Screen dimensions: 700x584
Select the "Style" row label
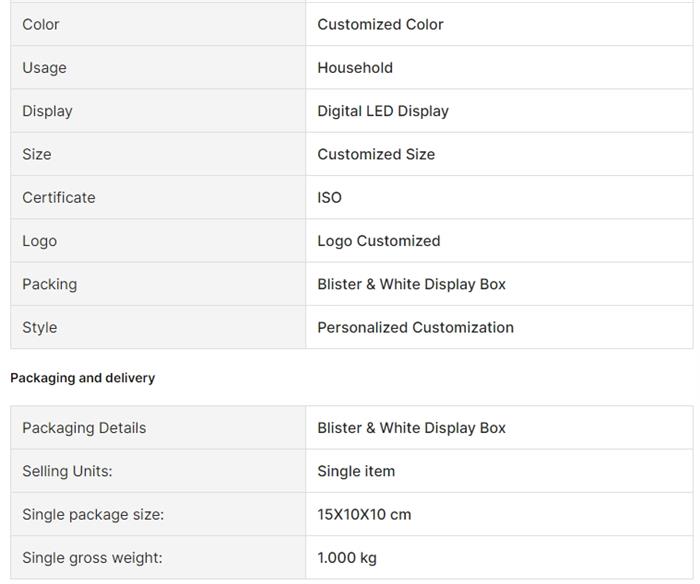pyautogui.click(x=40, y=327)
